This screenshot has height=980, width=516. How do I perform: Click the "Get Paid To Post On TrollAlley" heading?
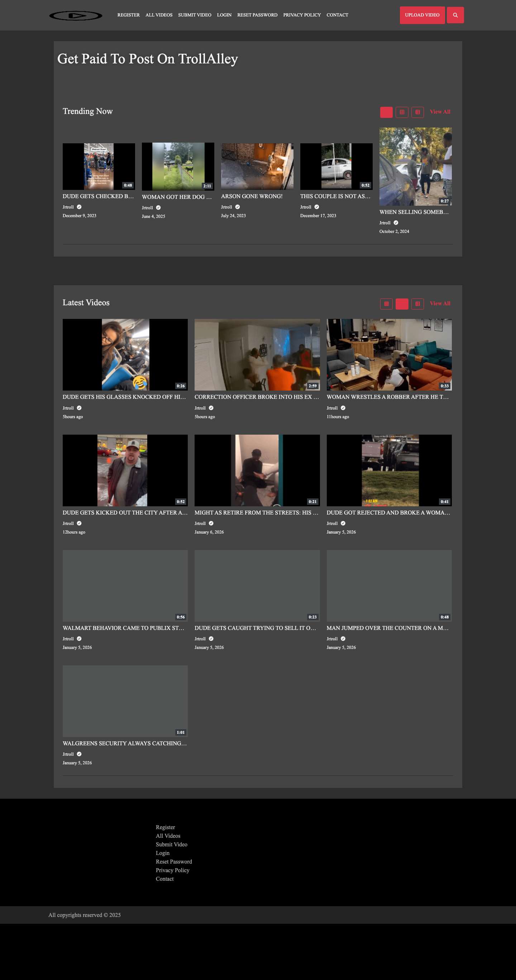148,59
